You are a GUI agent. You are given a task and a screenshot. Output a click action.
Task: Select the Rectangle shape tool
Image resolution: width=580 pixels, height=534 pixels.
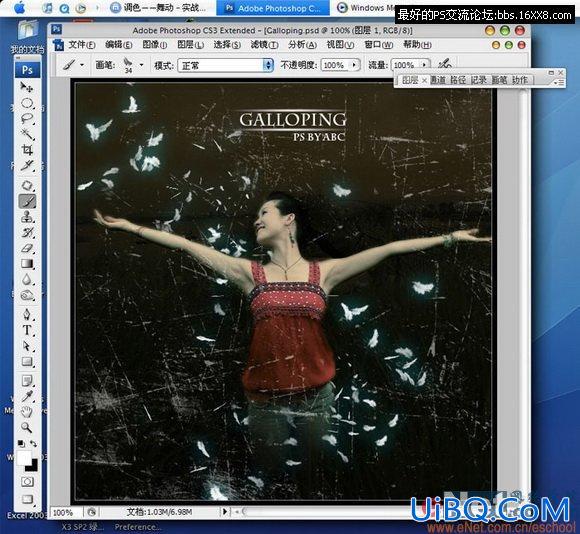27,361
